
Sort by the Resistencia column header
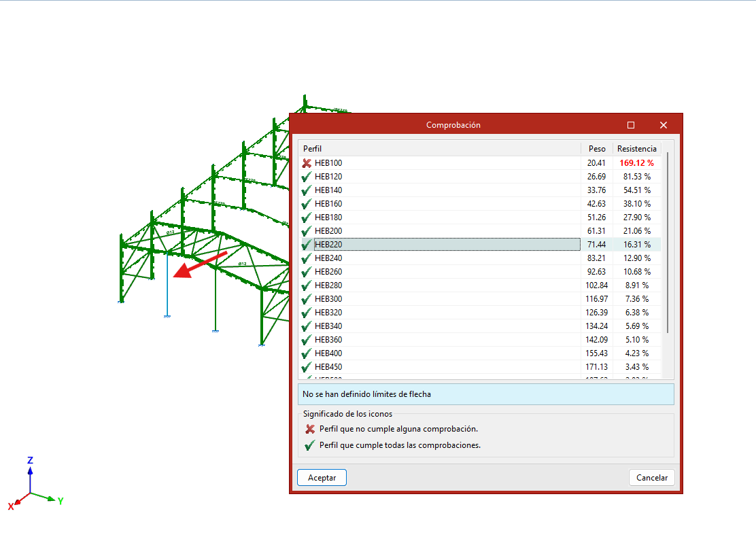tap(636, 148)
